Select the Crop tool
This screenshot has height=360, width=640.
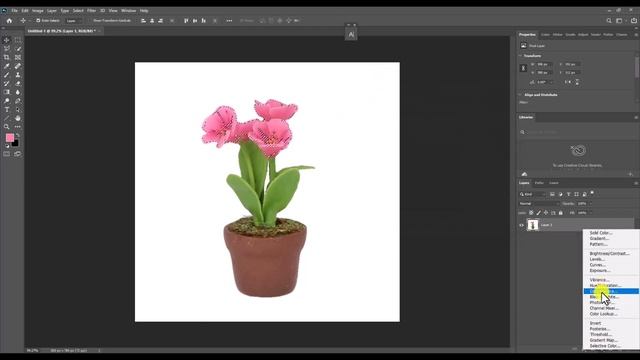coord(7,58)
